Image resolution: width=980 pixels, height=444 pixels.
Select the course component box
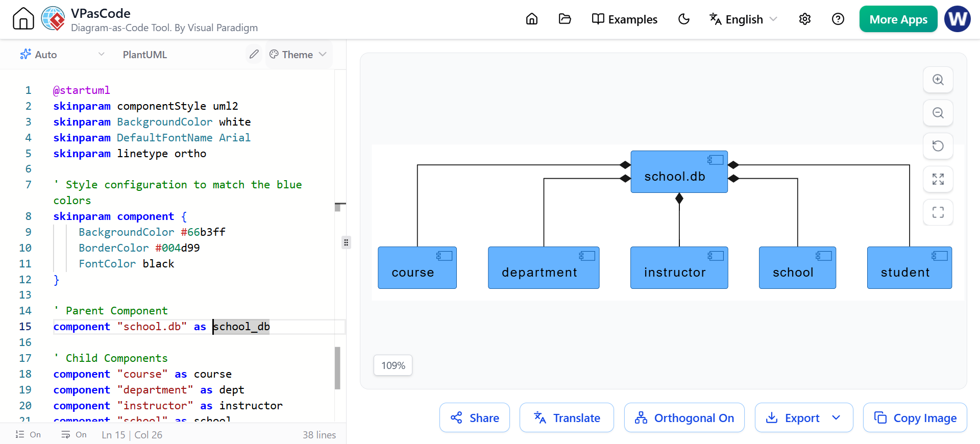tap(418, 268)
